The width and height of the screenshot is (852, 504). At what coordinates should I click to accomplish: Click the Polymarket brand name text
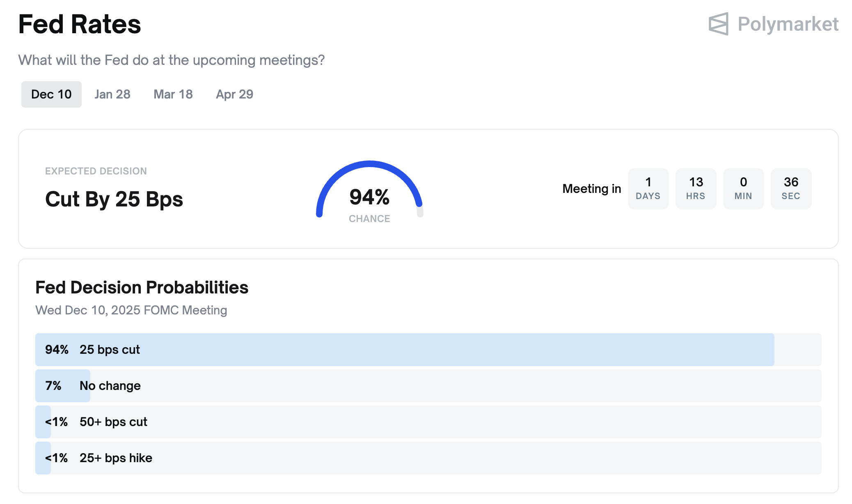788,24
